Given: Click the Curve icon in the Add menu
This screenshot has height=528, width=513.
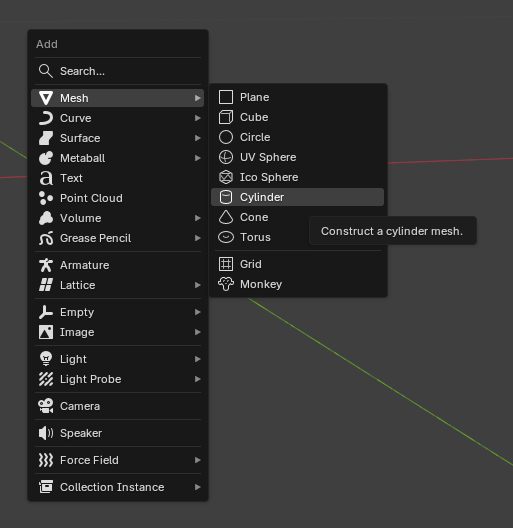Looking at the screenshot, I should tap(46, 118).
